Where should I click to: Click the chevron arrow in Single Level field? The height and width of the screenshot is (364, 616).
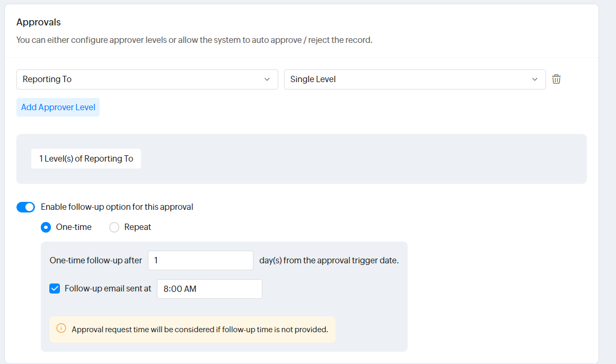coord(534,79)
